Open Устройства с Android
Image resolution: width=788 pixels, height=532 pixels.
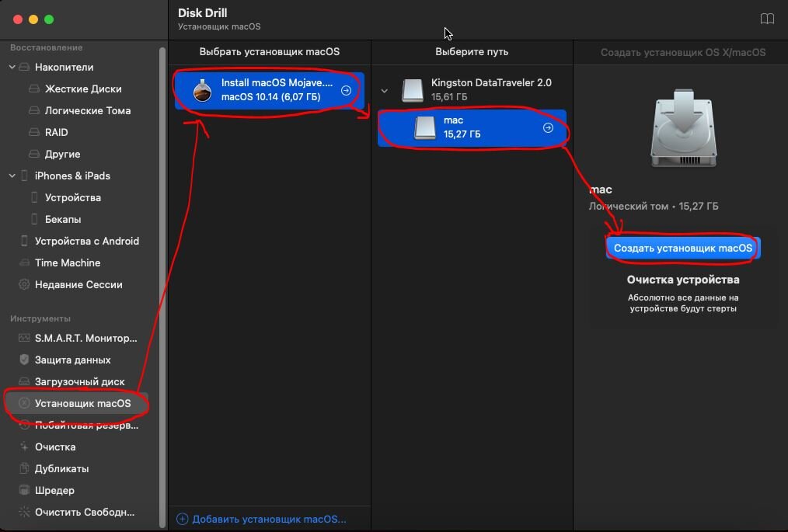point(87,241)
